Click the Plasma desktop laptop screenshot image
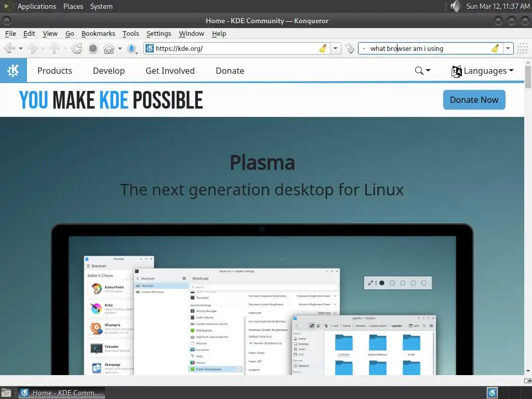The height and width of the screenshot is (399, 532). (x=262, y=299)
